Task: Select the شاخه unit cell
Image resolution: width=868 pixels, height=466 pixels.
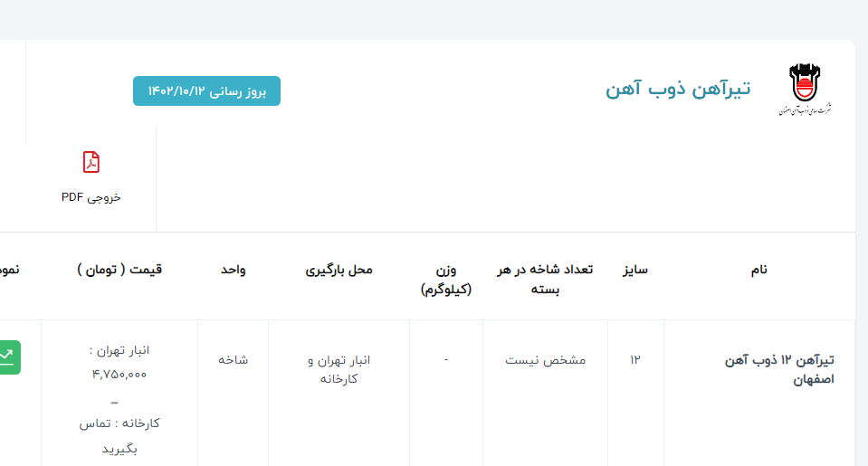Action: point(233,360)
